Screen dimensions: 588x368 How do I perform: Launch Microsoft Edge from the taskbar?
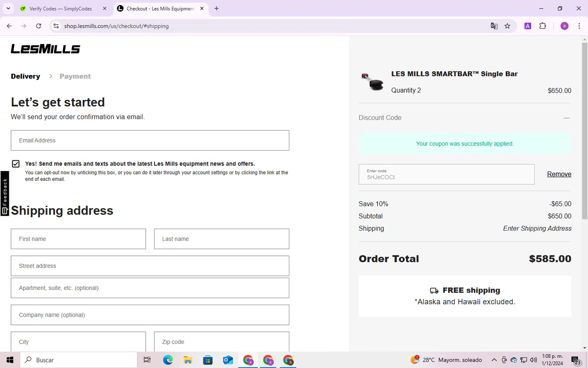coord(168,360)
